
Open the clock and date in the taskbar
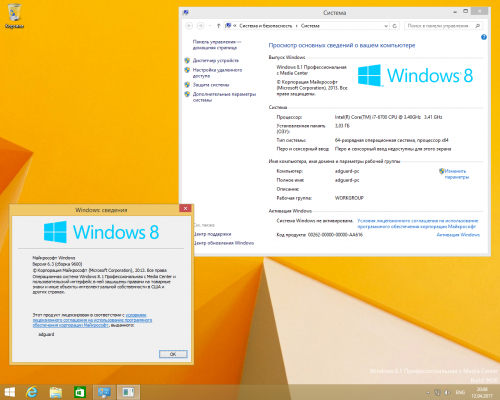[482, 392]
